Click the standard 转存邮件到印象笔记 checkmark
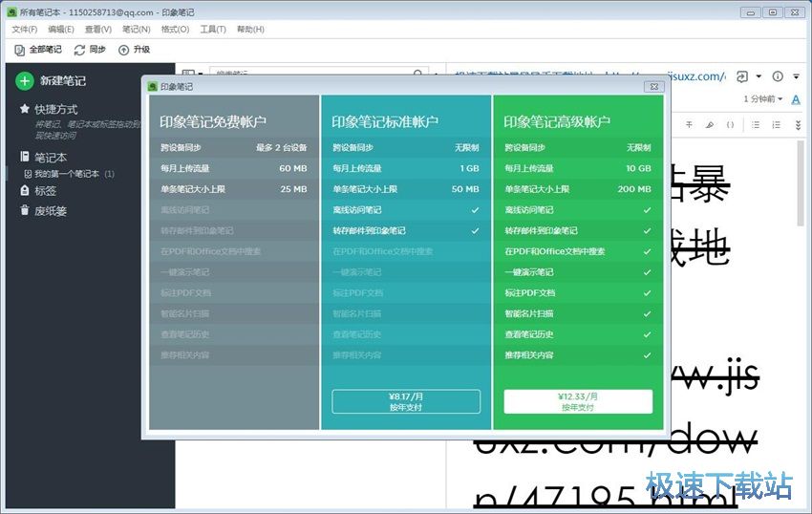This screenshot has height=514, width=812. click(x=475, y=230)
